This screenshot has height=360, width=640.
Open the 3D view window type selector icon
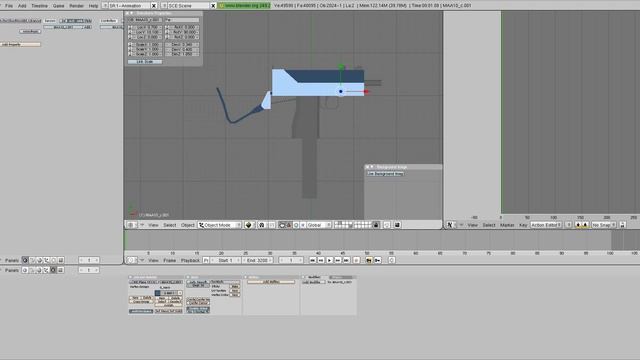point(131,225)
